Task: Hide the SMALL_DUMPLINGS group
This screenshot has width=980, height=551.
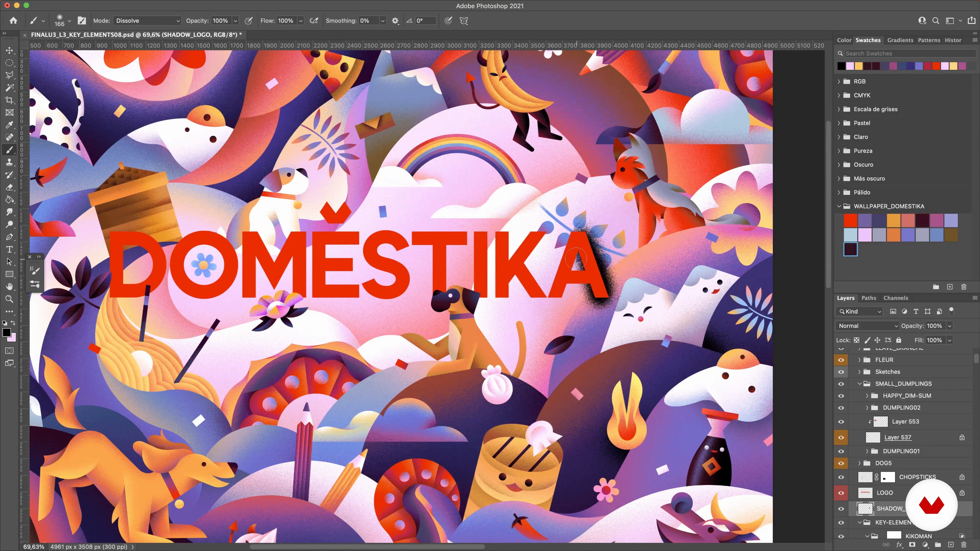Action: coord(841,384)
